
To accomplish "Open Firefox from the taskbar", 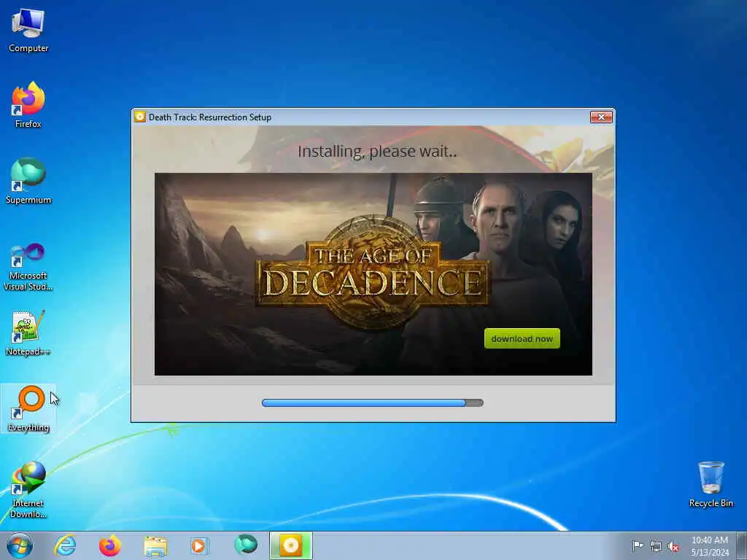I will 109,545.
